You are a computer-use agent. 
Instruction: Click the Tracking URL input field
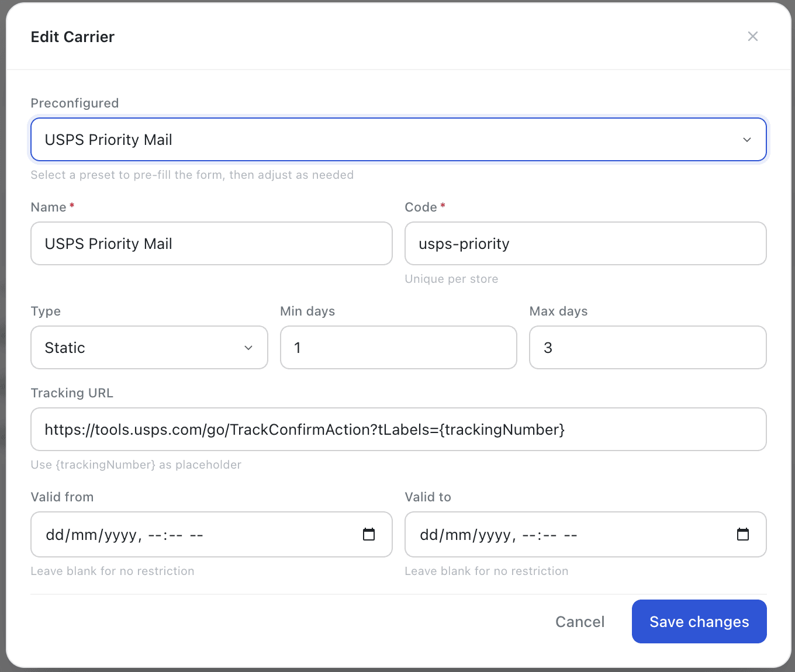coord(399,429)
